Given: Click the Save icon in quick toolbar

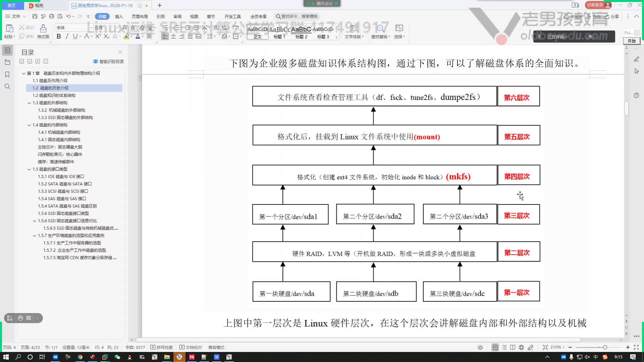Looking at the screenshot, I should coord(35,16).
